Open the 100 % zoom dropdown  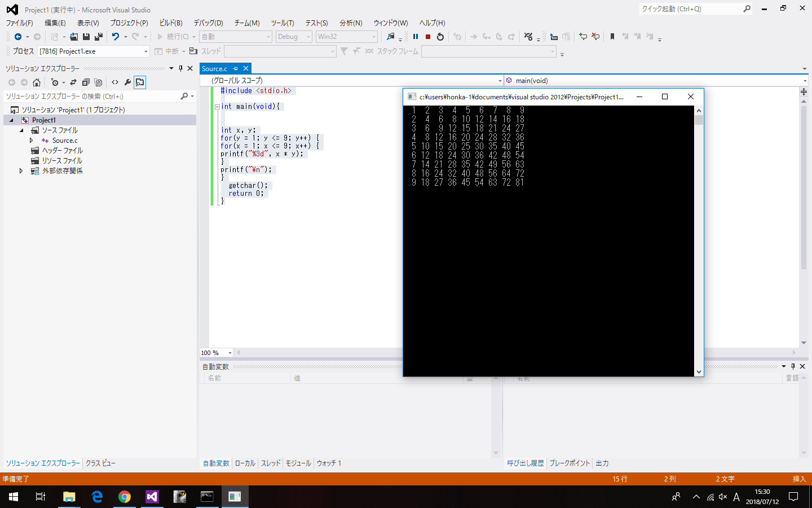[230, 353]
